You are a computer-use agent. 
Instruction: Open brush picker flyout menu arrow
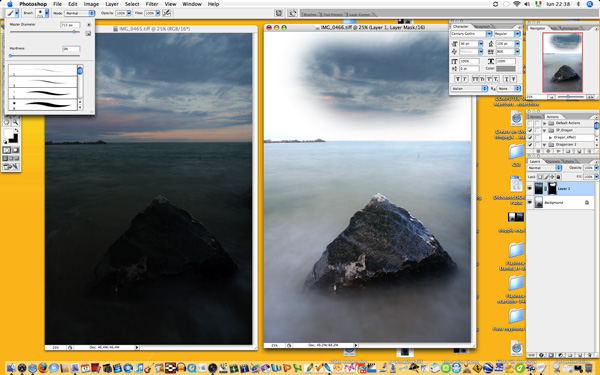[88, 25]
